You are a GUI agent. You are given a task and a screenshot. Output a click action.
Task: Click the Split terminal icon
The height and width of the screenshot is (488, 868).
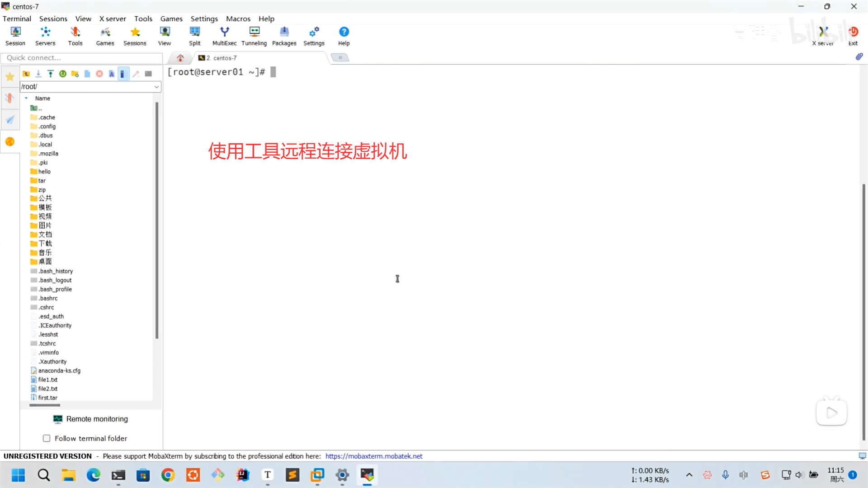[x=194, y=36]
